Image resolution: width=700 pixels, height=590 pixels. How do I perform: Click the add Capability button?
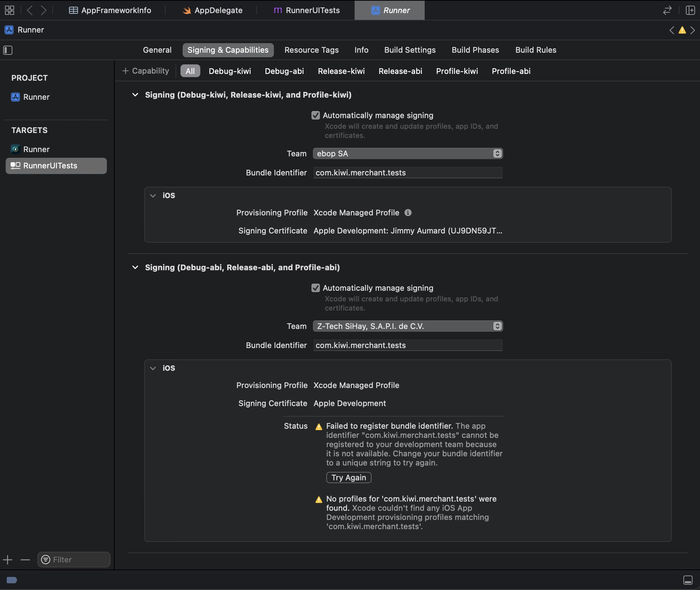point(145,71)
